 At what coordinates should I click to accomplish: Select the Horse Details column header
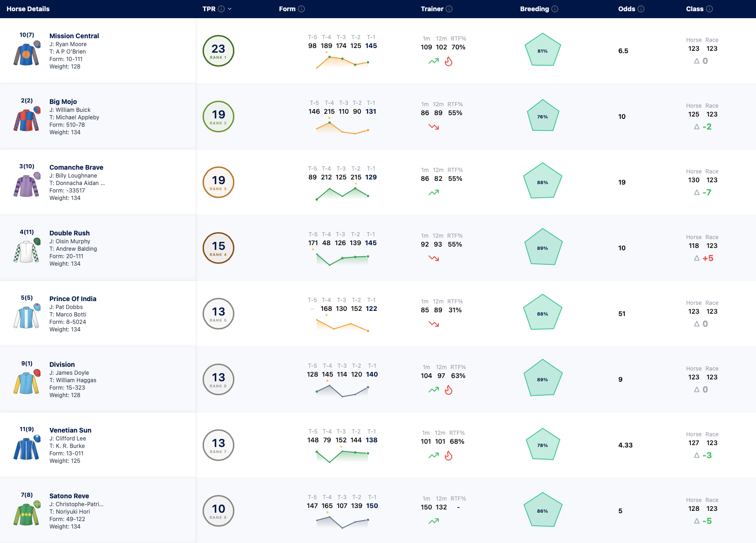point(28,9)
